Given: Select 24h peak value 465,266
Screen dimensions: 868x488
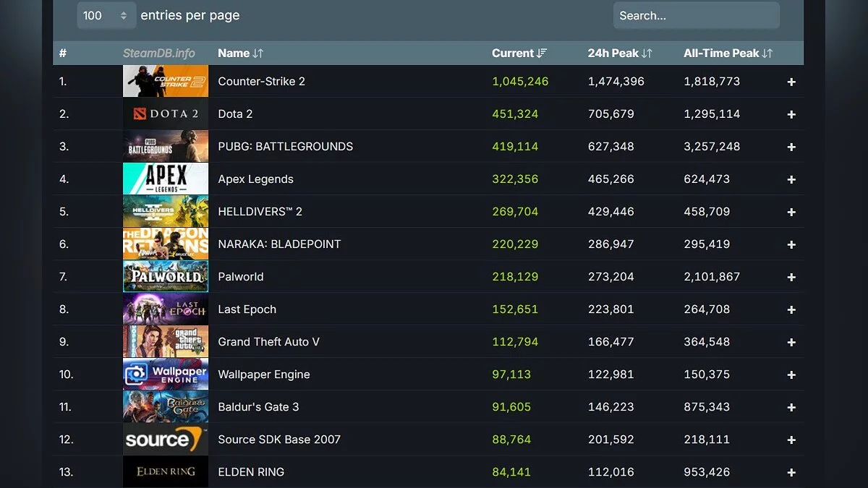Looking at the screenshot, I should pyautogui.click(x=610, y=179).
